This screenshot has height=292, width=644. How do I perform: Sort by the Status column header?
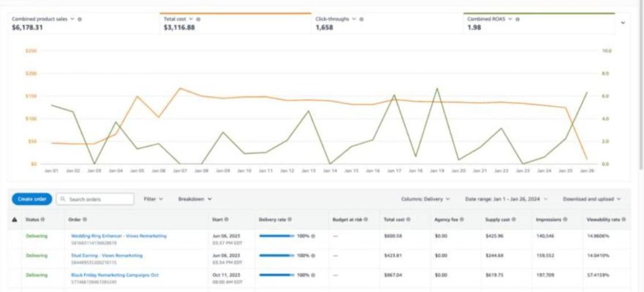coord(32,220)
